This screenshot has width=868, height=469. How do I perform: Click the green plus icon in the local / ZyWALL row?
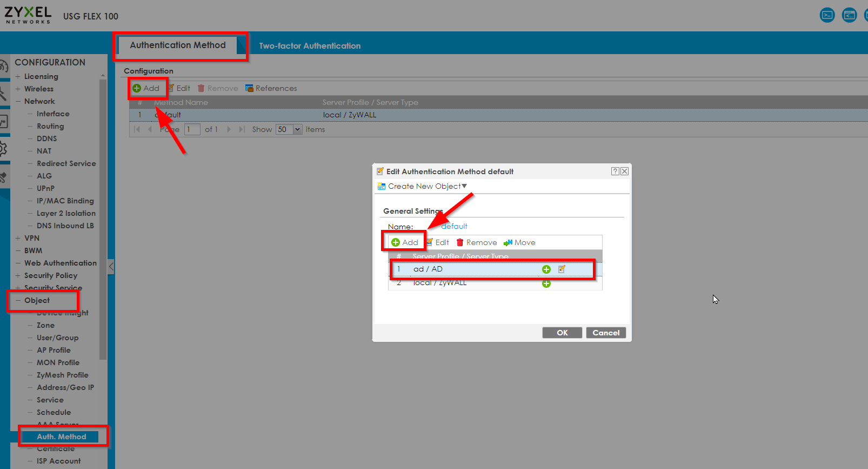[x=546, y=283]
